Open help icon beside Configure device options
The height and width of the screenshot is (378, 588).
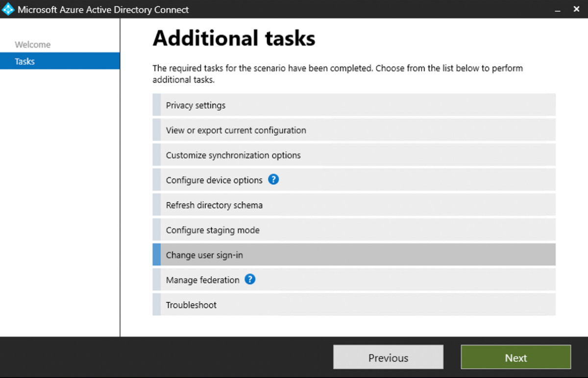coord(273,179)
